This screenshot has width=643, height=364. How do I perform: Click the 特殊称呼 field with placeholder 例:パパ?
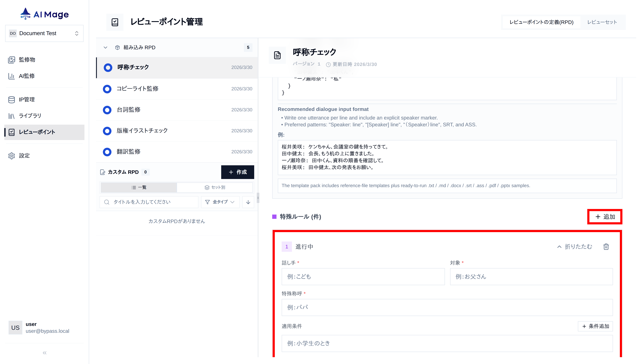447,307
